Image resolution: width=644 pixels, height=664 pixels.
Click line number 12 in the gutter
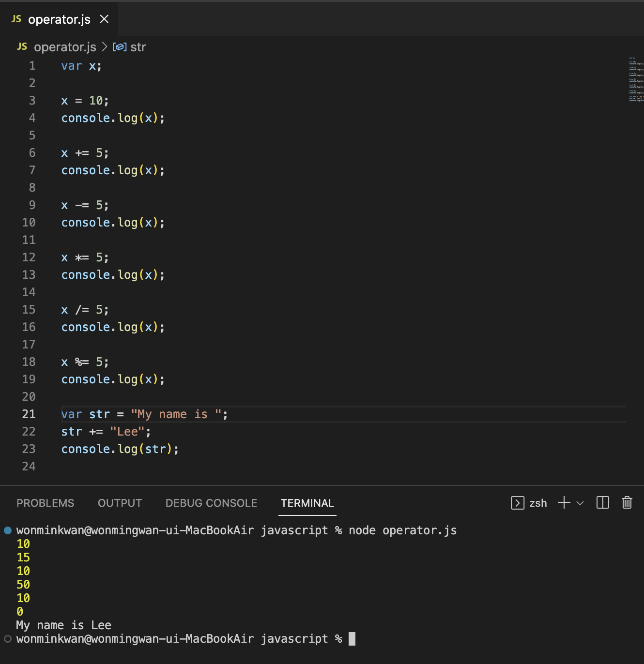pos(29,257)
